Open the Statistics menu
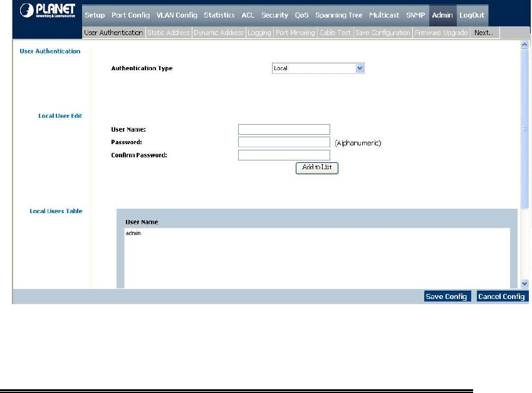 click(x=219, y=15)
